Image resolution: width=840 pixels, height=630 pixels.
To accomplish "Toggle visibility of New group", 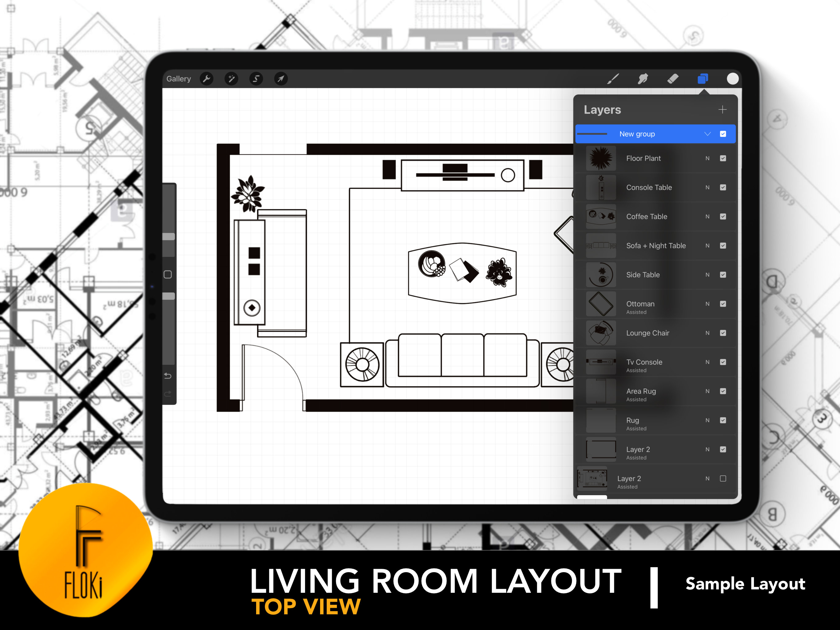I will [723, 134].
